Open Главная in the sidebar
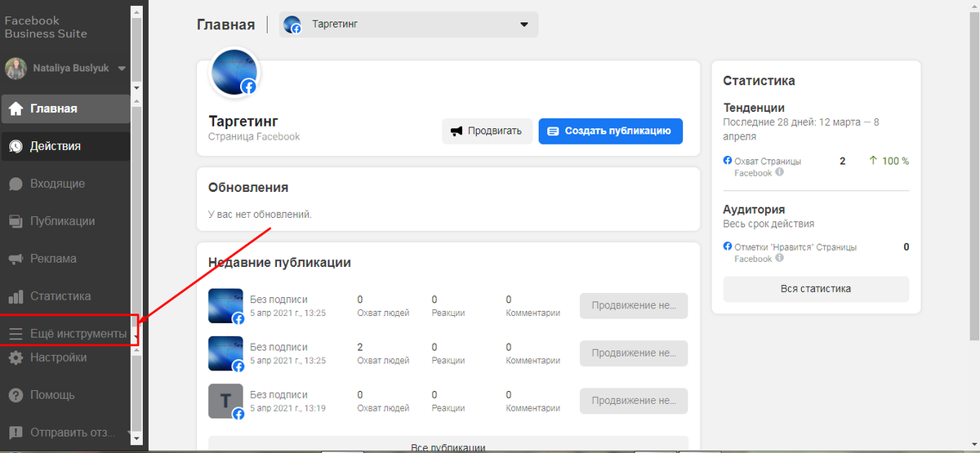 click(x=65, y=109)
